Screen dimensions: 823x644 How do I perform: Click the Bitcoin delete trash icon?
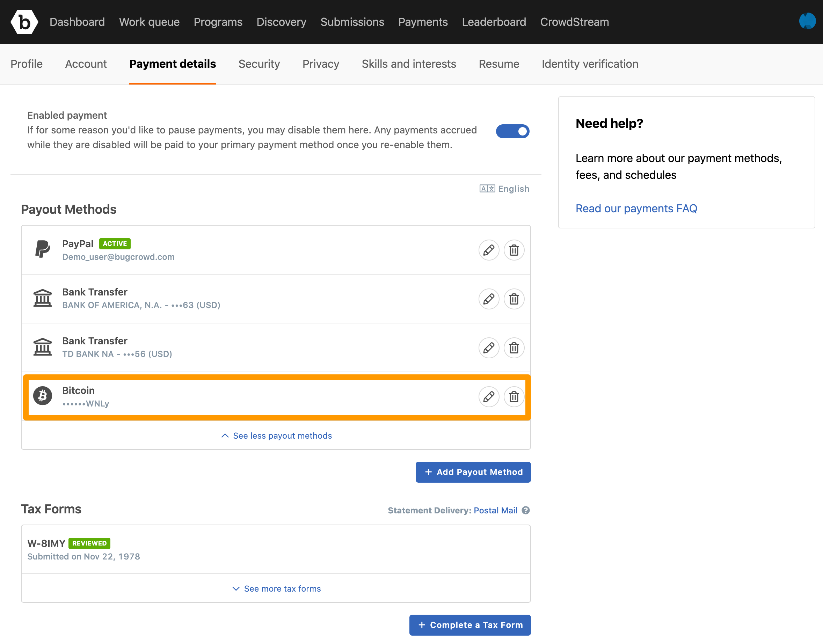point(514,397)
